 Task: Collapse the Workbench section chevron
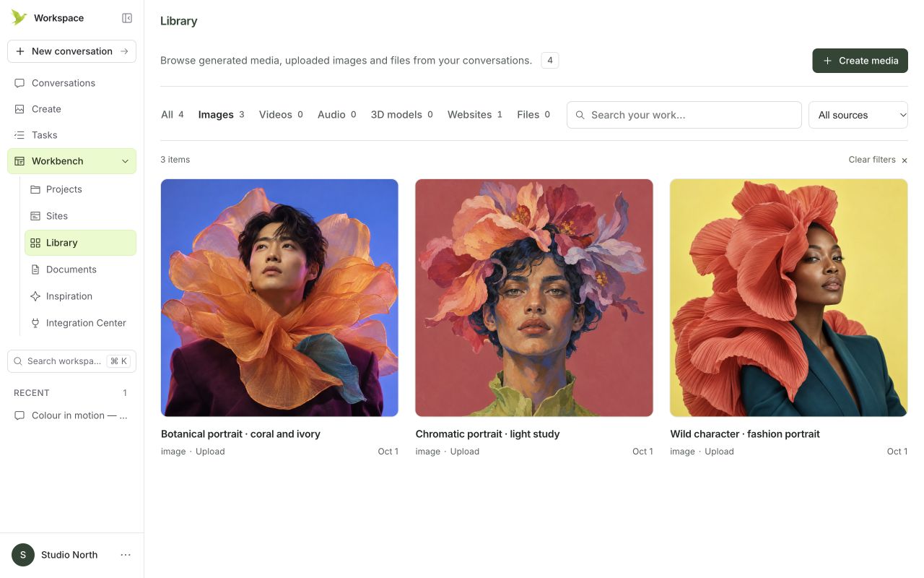pos(125,161)
